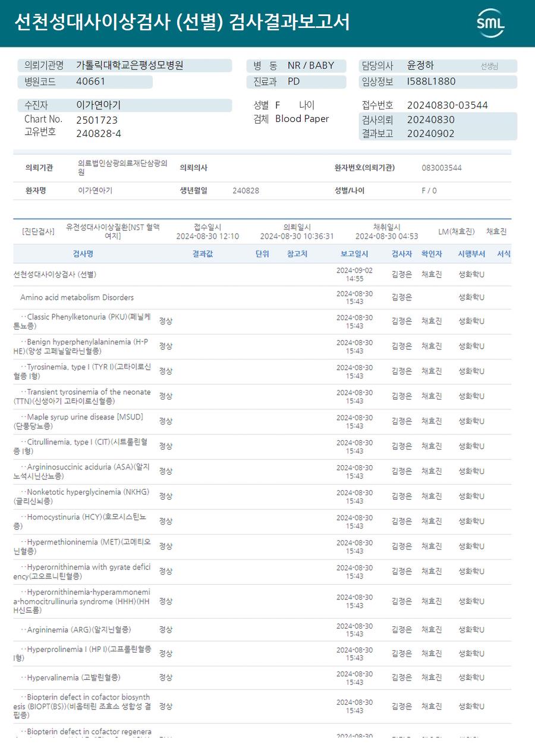Select 'Biopterin defect in cofactor biosynthesis' test name
535x756 pixels.
tap(82, 706)
